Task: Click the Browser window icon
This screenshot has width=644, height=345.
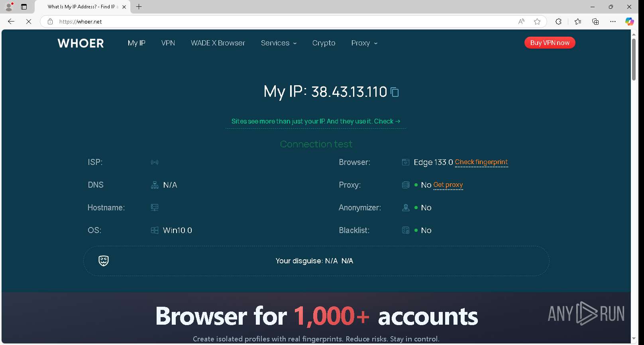Action: 406,162
